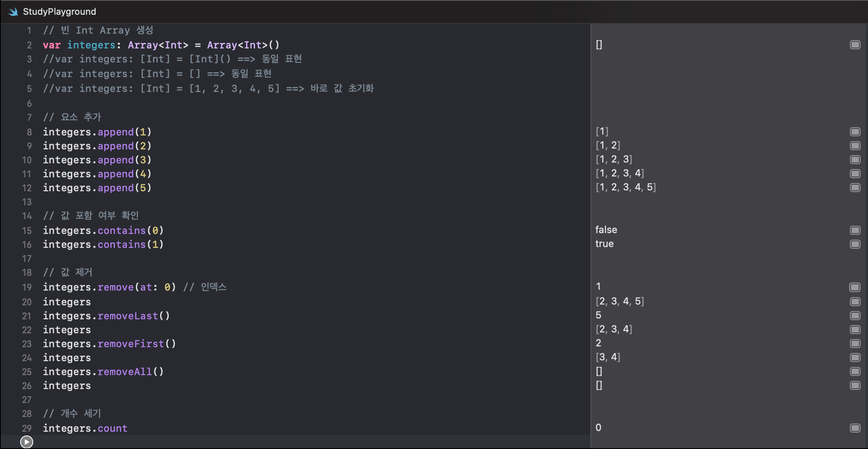The height and width of the screenshot is (449, 868).
Task: Click line number 15 in gutter
Action: [x=27, y=231]
